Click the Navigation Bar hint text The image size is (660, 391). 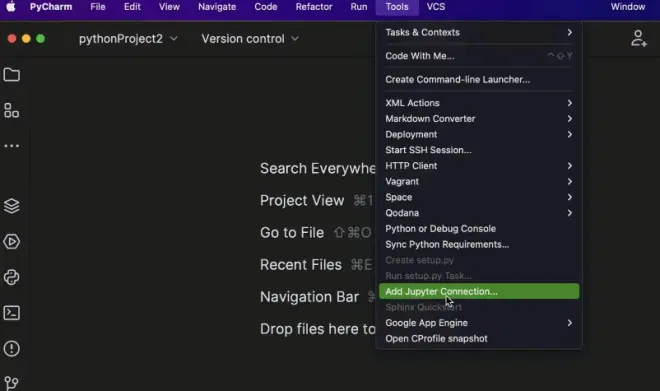(309, 297)
